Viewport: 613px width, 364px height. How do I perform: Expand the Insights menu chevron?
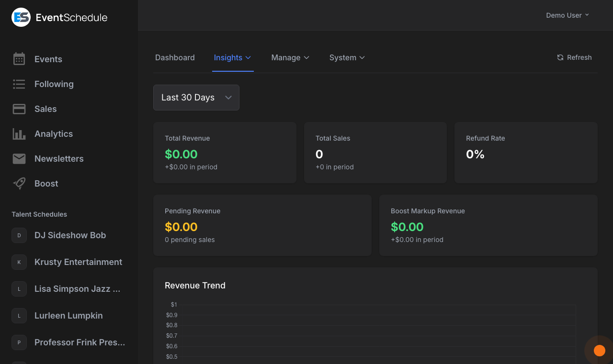click(248, 57)
